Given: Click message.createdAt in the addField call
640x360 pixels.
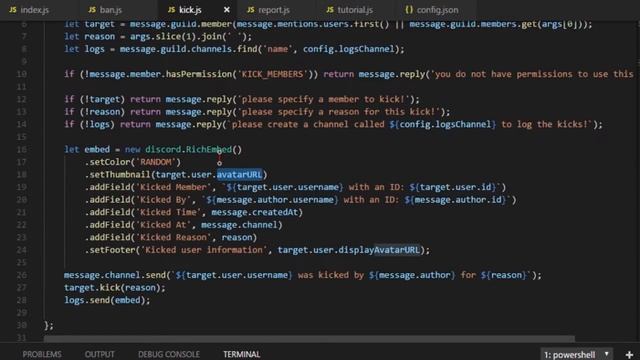Looking at the screenshot, I should point(255,212).
